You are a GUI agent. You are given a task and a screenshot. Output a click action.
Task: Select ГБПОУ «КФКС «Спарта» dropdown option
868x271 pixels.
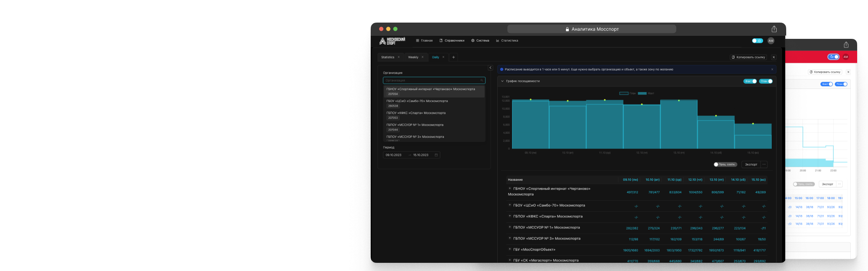(434, 115)
